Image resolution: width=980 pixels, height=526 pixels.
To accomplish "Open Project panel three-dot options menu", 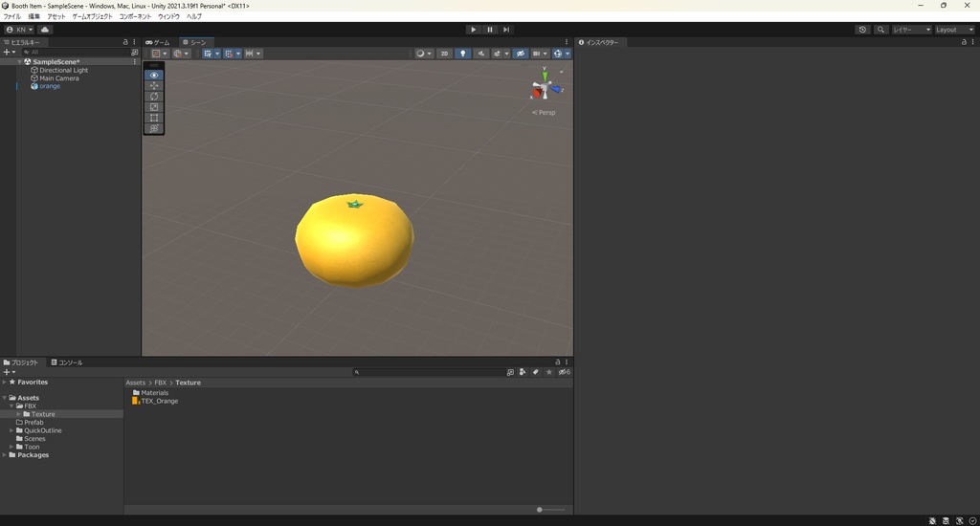I will click(567, 362).
